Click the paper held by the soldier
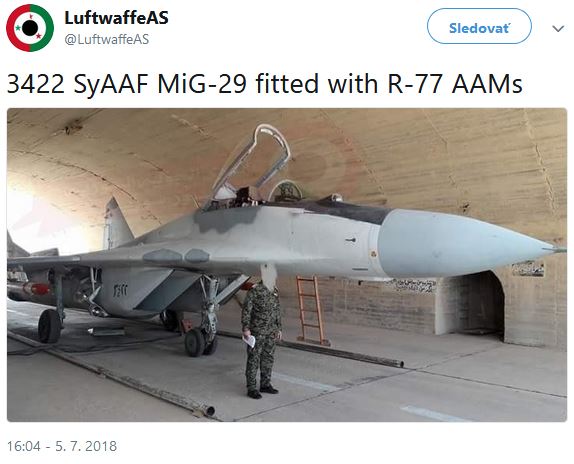The image size is (574, 464). (x=250, y=341)
